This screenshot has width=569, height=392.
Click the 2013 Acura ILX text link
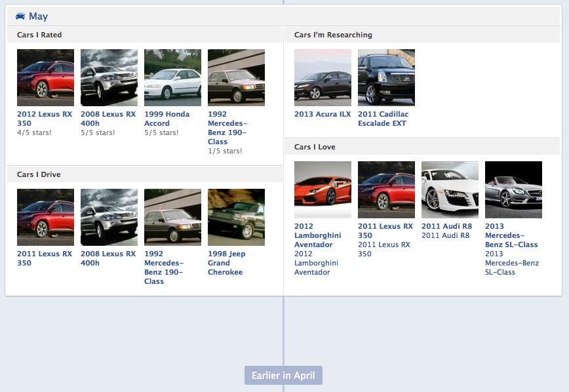tap(323, 114)
